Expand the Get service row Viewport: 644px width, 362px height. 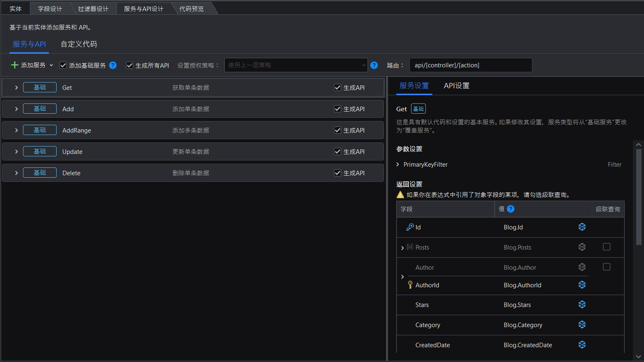click(16, 87)
